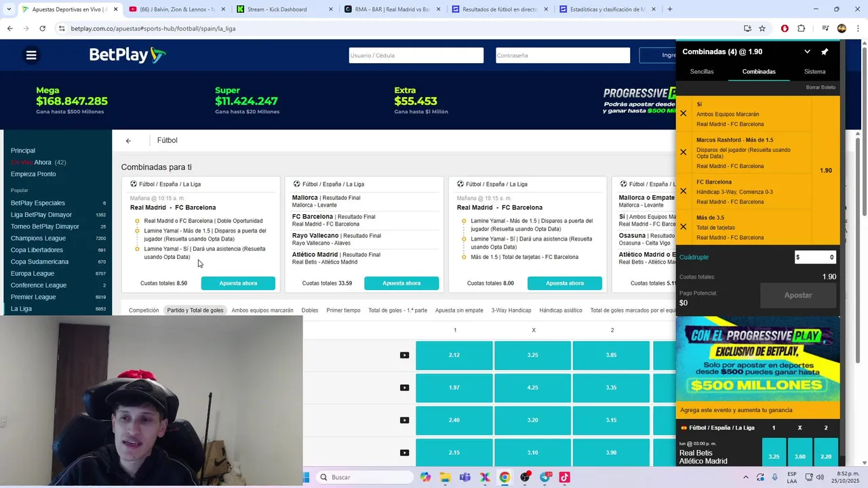Switch to the 'Resultados de fútbol en directo' browser tab

pos(500,9)
